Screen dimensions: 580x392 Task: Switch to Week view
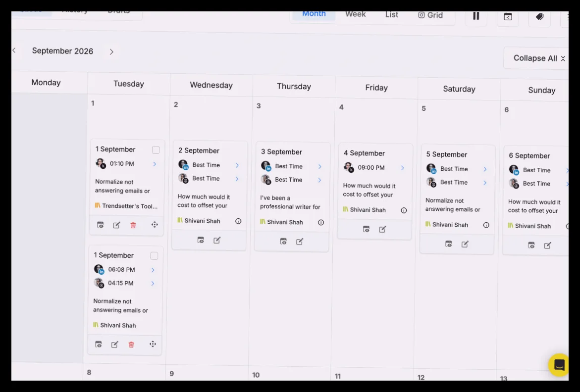click(x=356, y=14)
